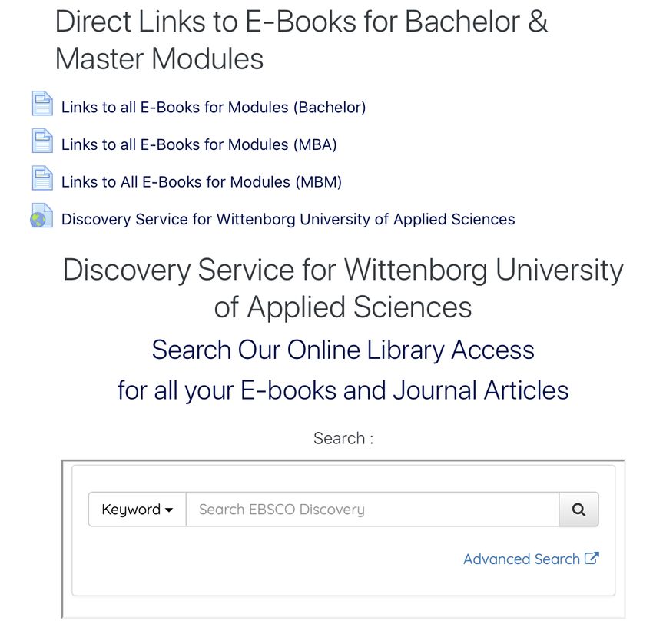
Task: Click the Discovery Service globe icon
Action: tap(41, 215)
